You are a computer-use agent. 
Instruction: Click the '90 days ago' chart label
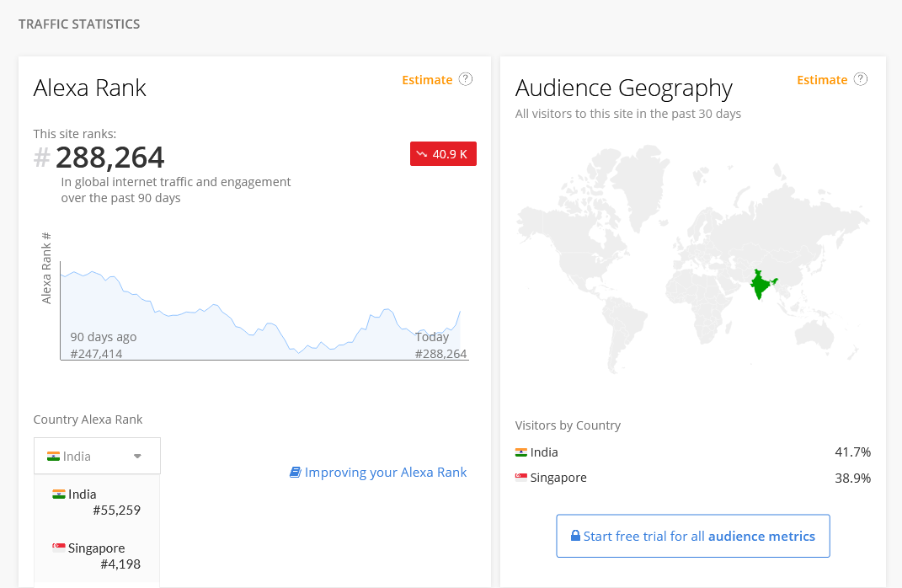(x=104, y=337)
